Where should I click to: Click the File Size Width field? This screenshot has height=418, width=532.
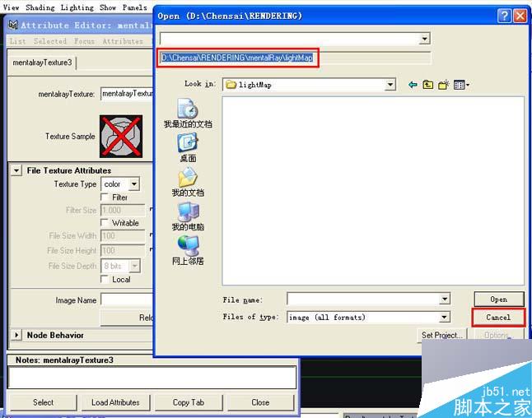pyautogui.click(x=123, y=236)
